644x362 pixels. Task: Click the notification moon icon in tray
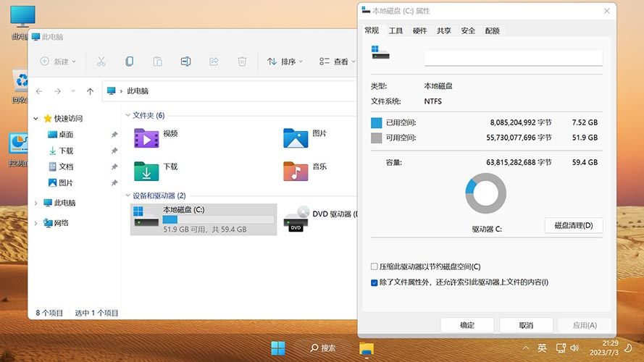pyautogui.click(x=628, y=348)
